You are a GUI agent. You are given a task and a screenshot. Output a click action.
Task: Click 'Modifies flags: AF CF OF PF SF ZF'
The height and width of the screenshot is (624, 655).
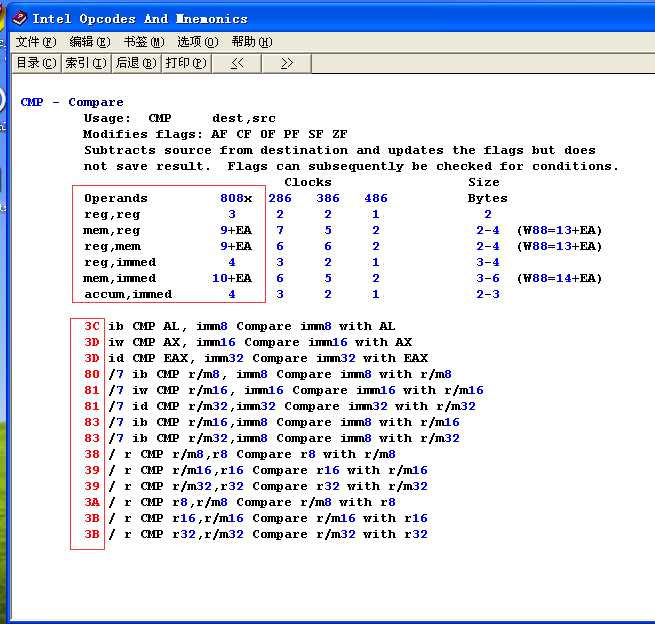(215, 134)
